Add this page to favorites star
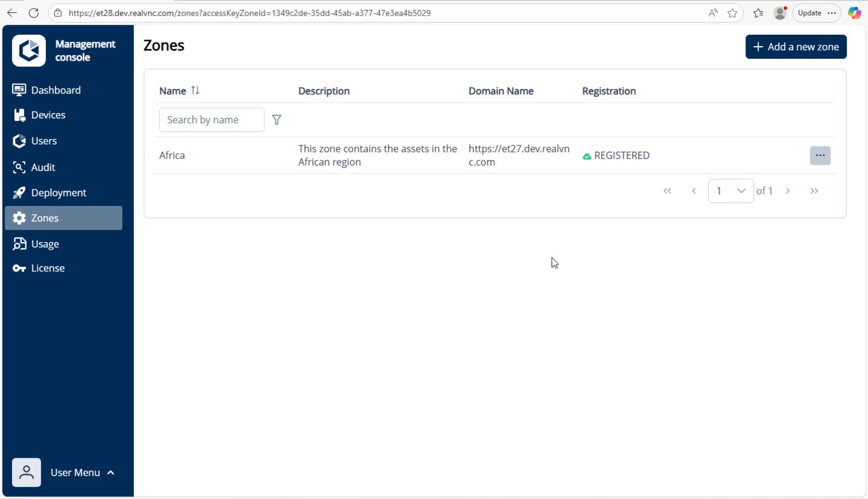The image size is (868, 499). click(x=732, y=13)
